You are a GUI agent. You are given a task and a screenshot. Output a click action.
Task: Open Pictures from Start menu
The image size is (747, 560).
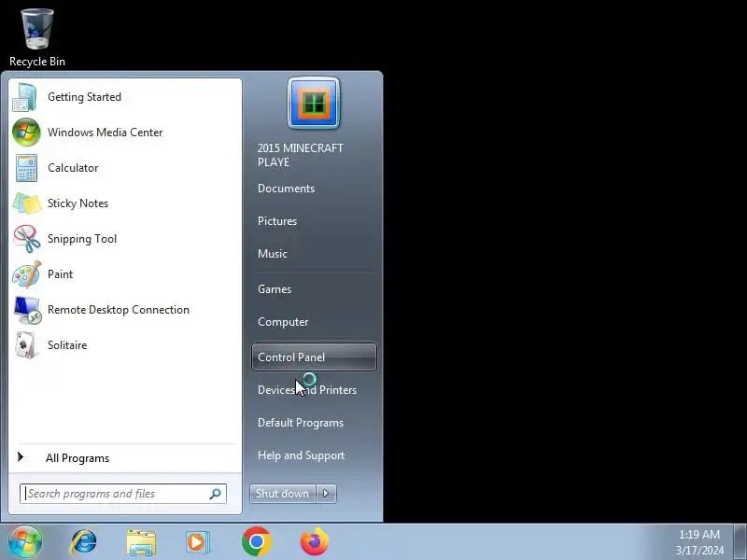pos(277,221)
